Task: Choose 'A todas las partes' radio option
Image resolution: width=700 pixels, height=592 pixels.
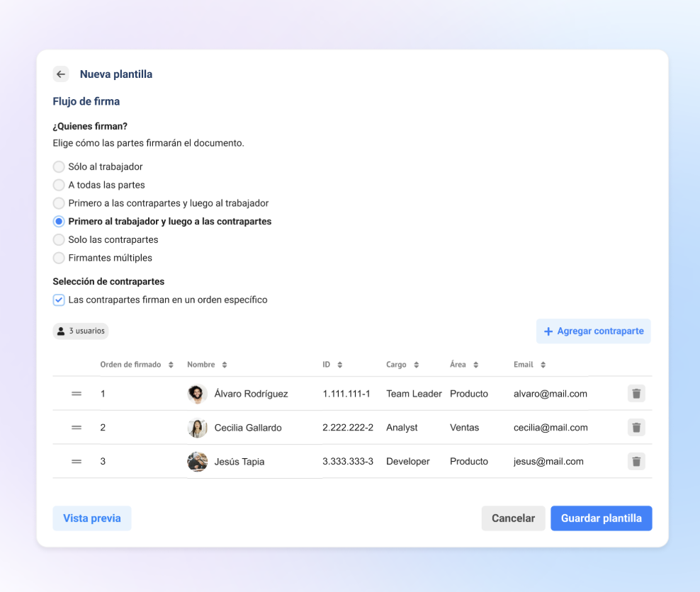Action: point(59,185)
